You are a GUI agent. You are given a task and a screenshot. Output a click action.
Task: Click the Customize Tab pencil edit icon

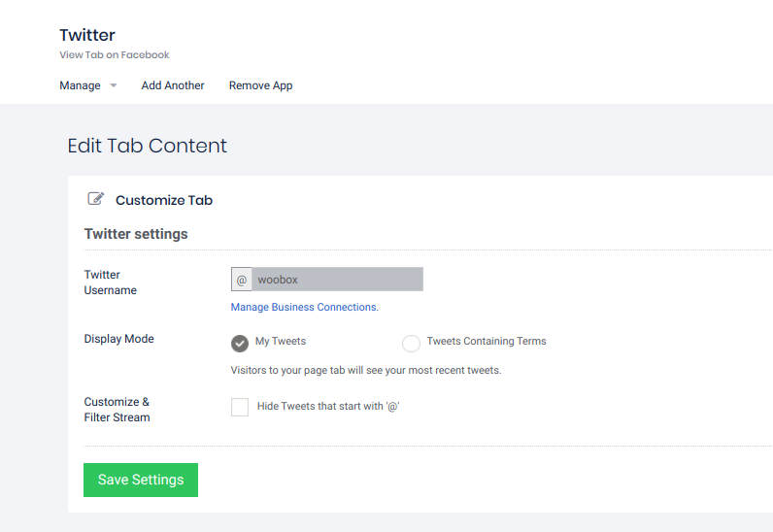click(x=96, y=199)
